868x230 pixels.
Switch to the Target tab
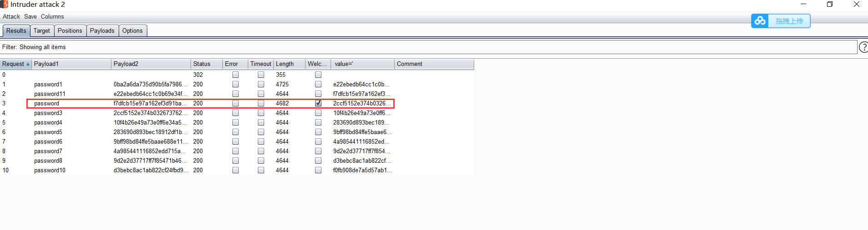pyautogui.click(x=42, y=30)
